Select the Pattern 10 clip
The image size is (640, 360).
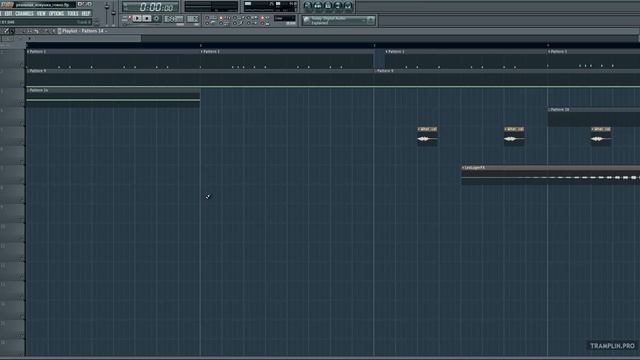594,117
